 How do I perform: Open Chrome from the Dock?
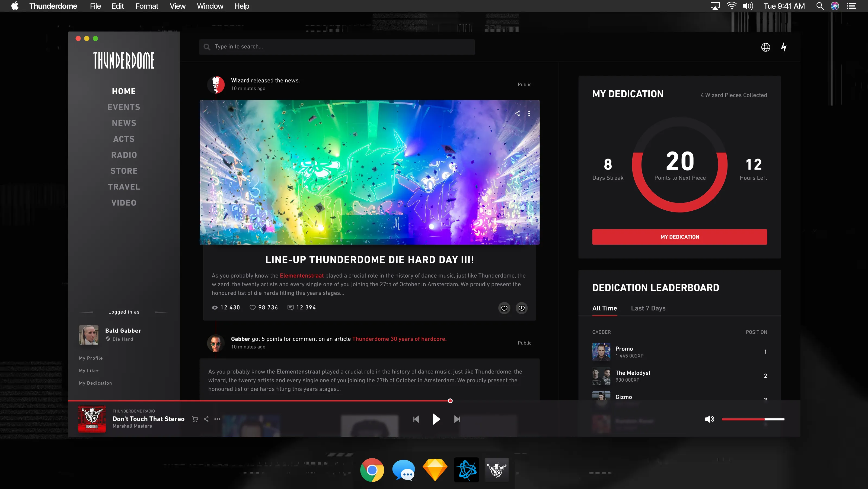coord(372,469)
